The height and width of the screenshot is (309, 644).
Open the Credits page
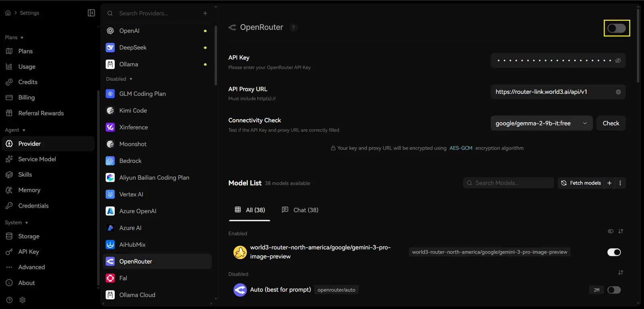pyautogui.click(x=48, y=82)
